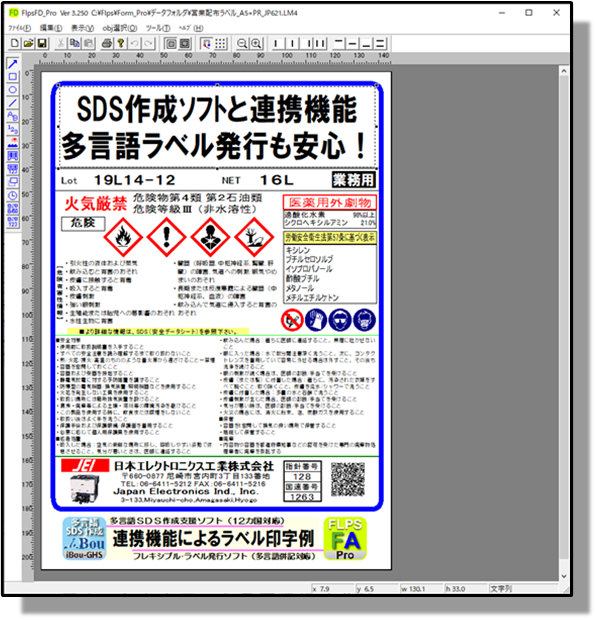Select the FLPS FA Pro logo image

coord(345,539)
